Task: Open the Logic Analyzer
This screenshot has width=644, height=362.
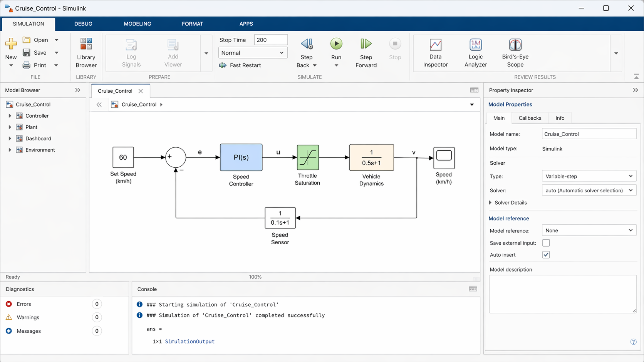Action: pyautogui.click(x=476, y=53)
